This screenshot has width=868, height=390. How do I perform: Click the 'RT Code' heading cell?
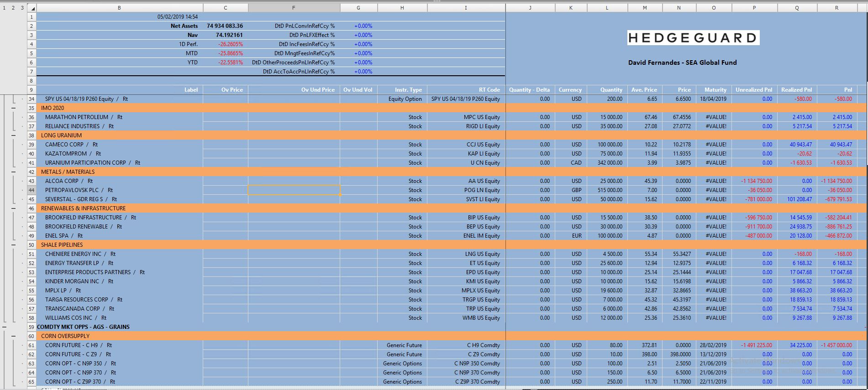[466, 90]
